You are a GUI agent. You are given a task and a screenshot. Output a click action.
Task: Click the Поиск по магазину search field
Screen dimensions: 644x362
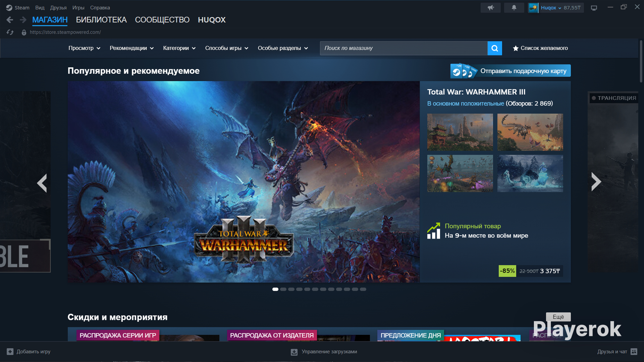(x=403, y=48)
